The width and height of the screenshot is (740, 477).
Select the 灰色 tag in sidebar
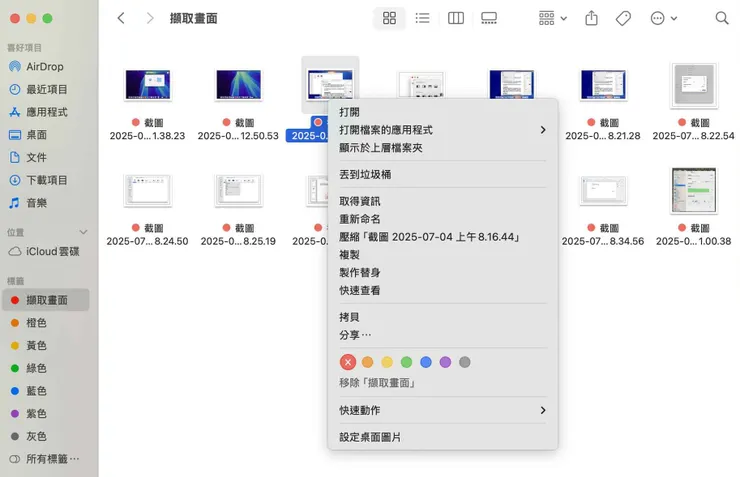45,436
